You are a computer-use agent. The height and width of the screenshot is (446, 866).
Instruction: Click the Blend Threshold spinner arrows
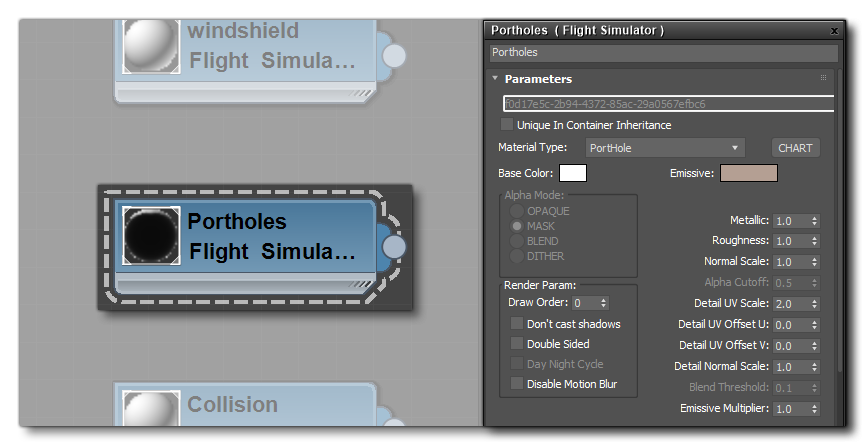(815, 388)
